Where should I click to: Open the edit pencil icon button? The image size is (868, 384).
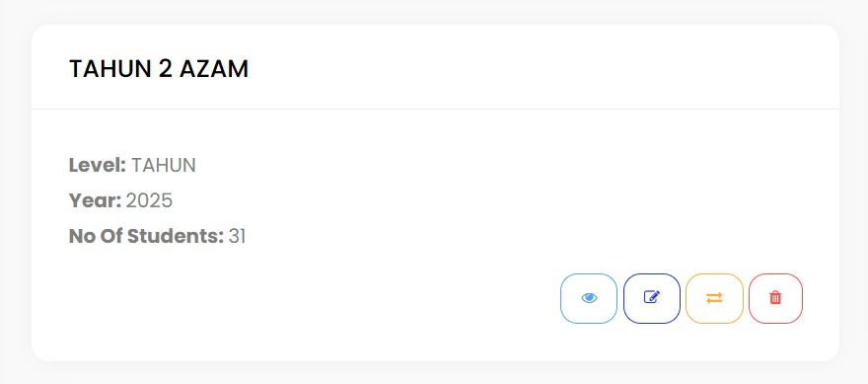point(652,298)
